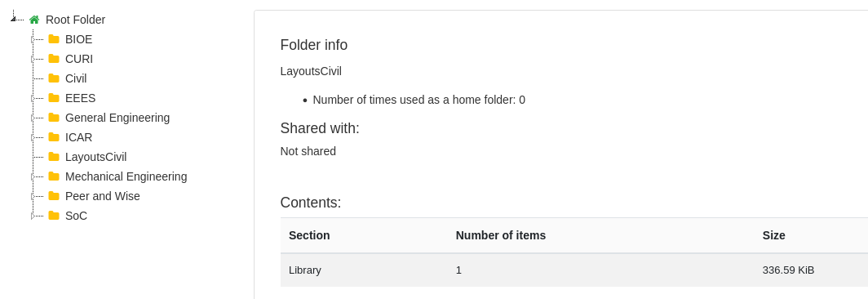Screen dimensions: 868x299
Task: Expand the General Engineering folder node
Action: [33, 118]
